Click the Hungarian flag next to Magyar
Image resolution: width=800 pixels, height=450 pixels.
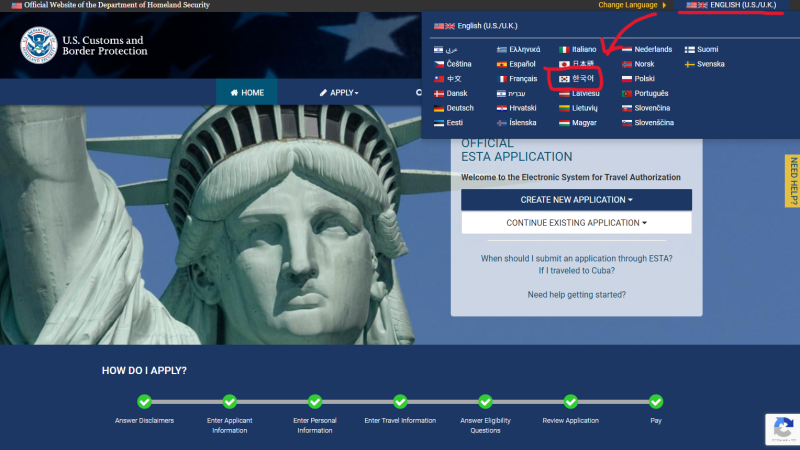click(564, 123)
